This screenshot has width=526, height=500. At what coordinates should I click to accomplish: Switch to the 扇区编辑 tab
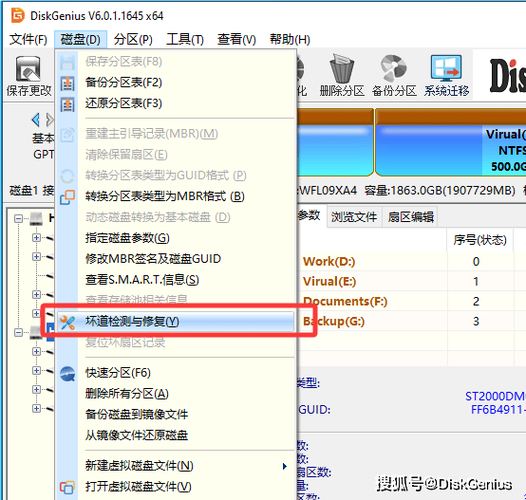point(411,217)
